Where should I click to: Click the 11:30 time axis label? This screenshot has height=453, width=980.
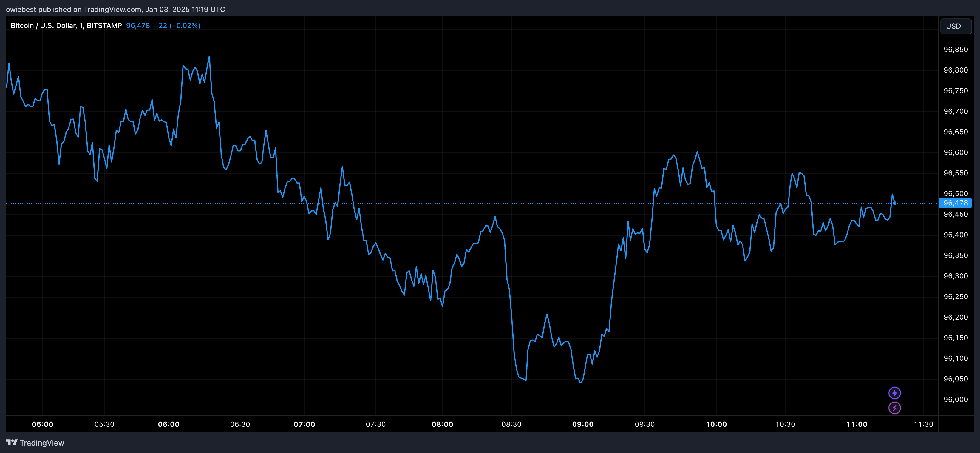pos(923,424)
